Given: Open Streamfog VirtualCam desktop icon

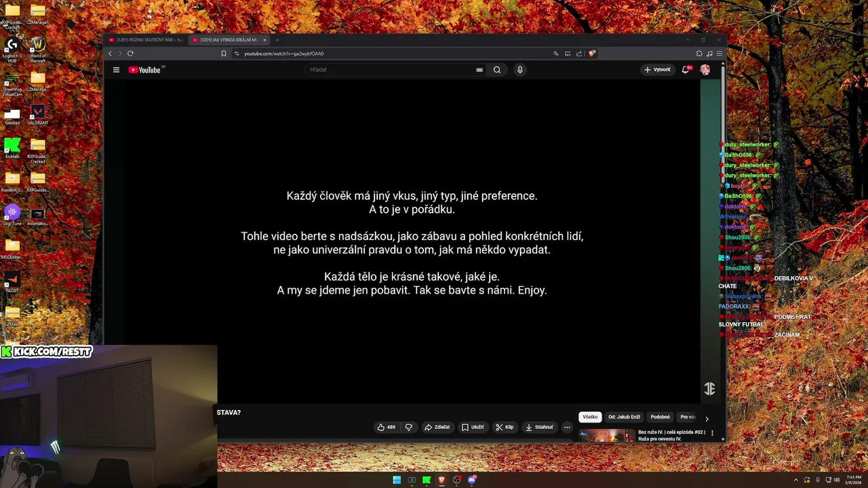Looking at the screenshot, I should click(x=12, y=84).
